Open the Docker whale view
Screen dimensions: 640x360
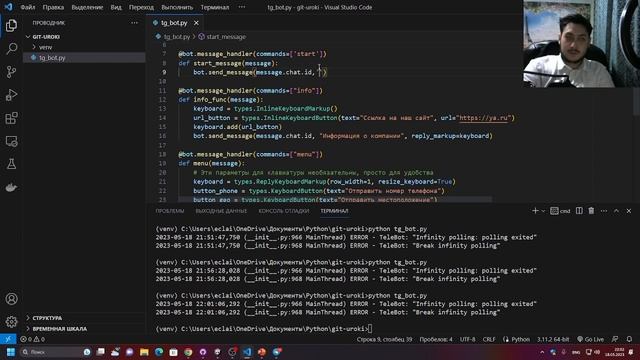tap(11, 187)
